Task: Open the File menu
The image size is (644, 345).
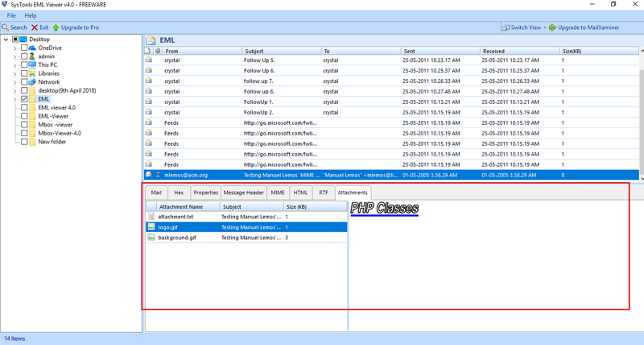Action: [11, 15]
